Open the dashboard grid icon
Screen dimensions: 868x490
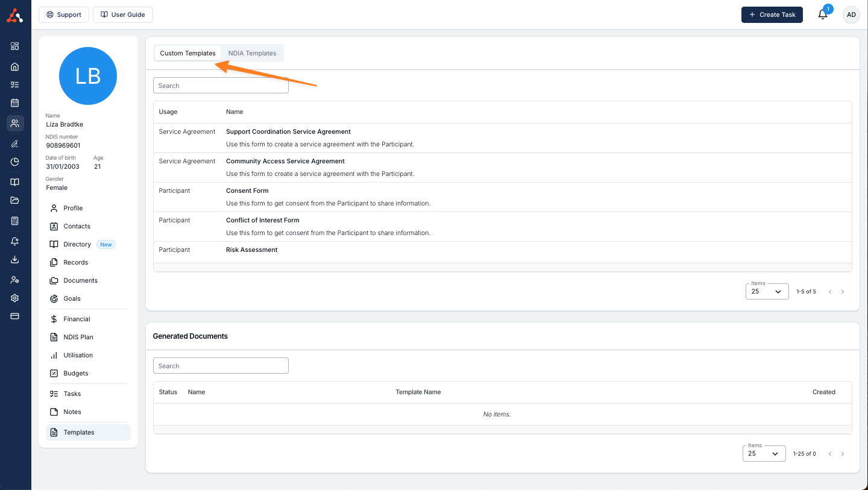tap(15, 46)
